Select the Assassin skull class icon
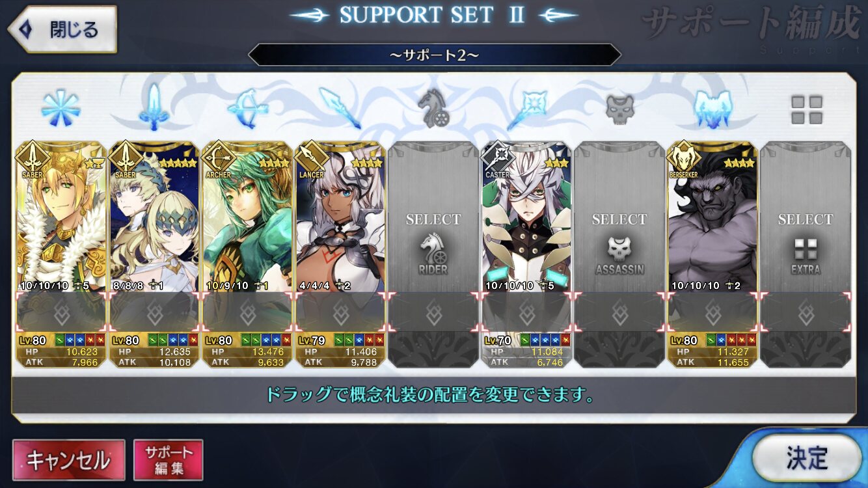 tap(619, 109)
